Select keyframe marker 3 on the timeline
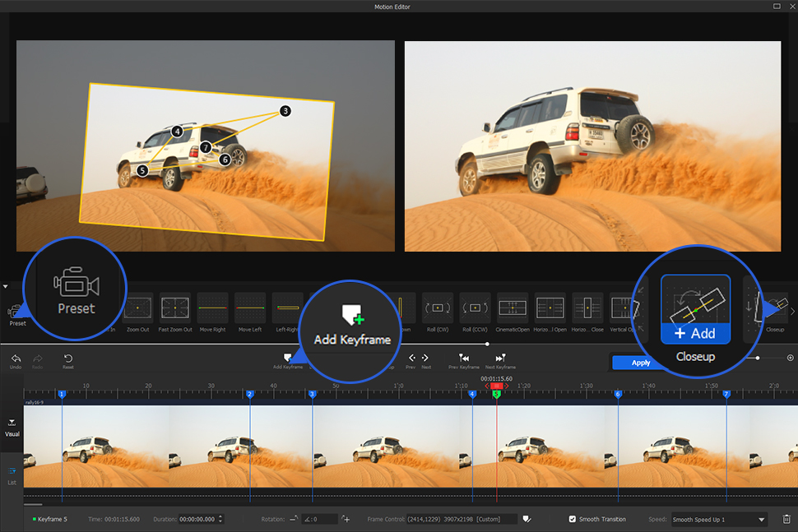Viewport: 798px width, 532px height. pos(312,396)
